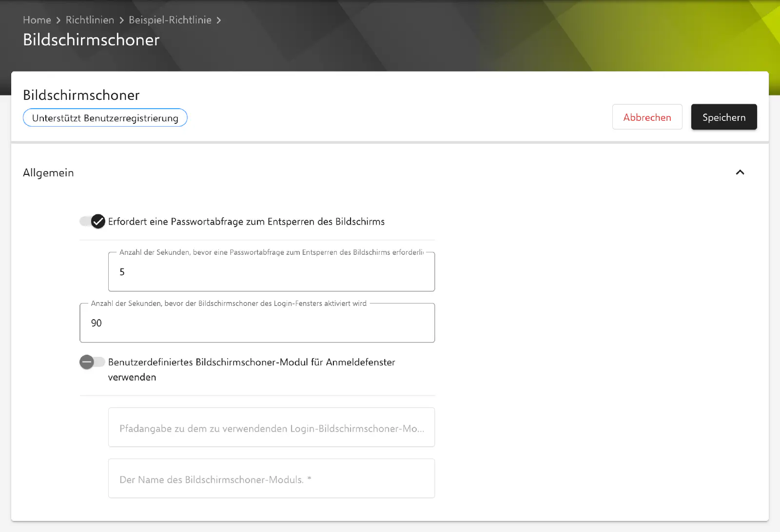Focus the login window seconds field containing 90
Image resolution: width=780 pixels, height=532 pixels.
pos(257,323)
